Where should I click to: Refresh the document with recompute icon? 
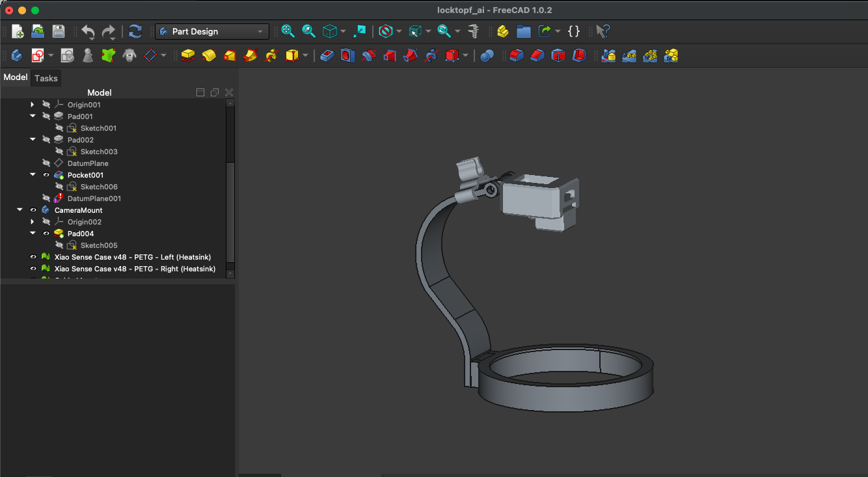click(x=135, y=31)
